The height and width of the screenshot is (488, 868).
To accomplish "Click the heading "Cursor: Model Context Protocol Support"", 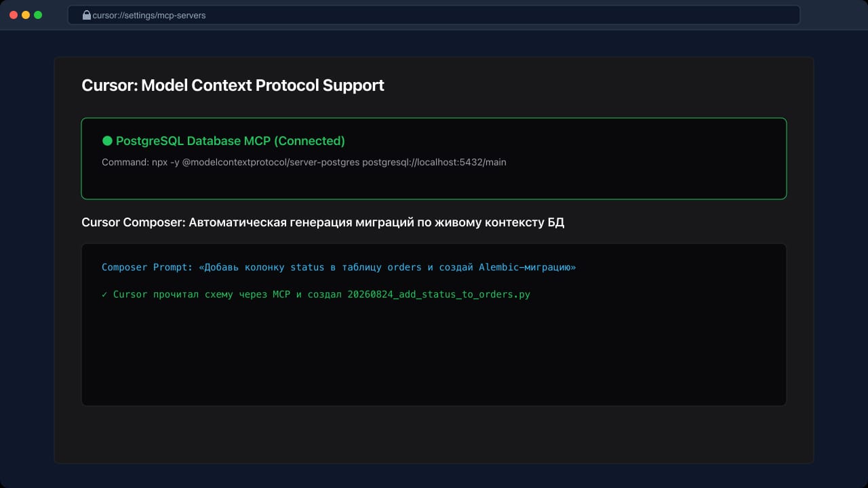I will tap(233, 85).
